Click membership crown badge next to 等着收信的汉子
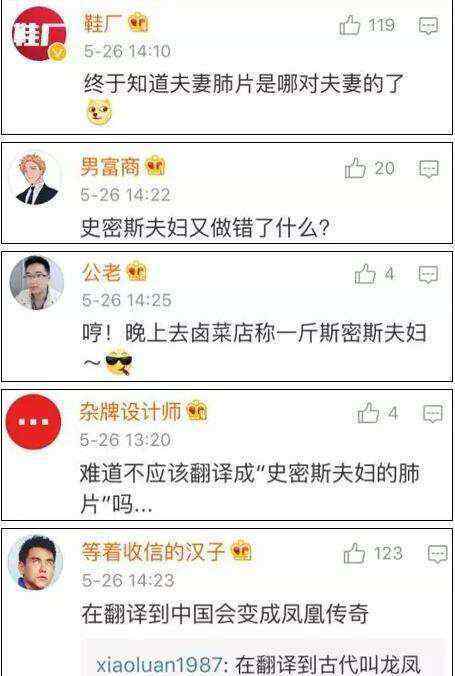The height and width of the screenshot is (676, 455). (242, 551)
